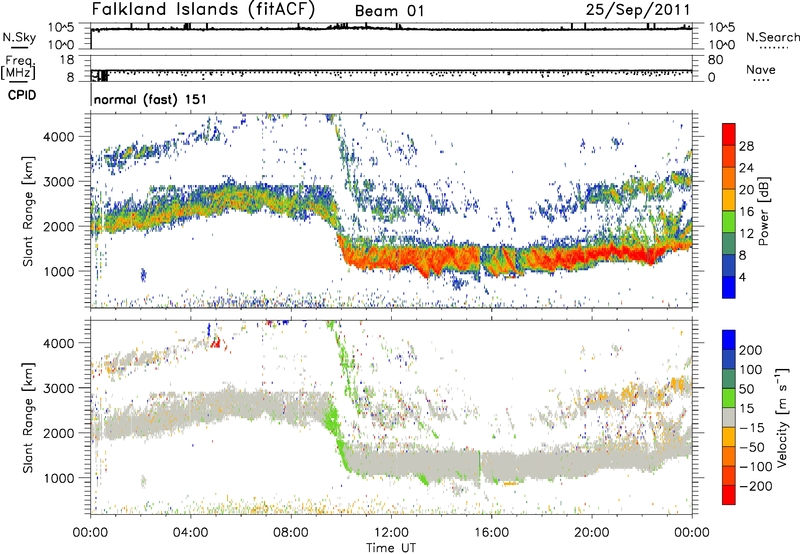Click the red top segment of Power color bar

coord(729,134)
